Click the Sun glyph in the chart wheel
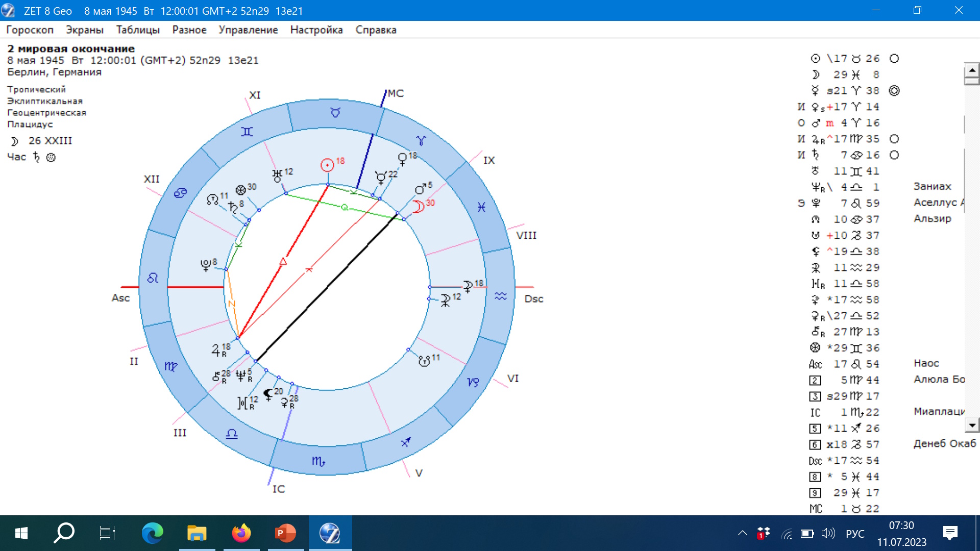 coord(327,165)
